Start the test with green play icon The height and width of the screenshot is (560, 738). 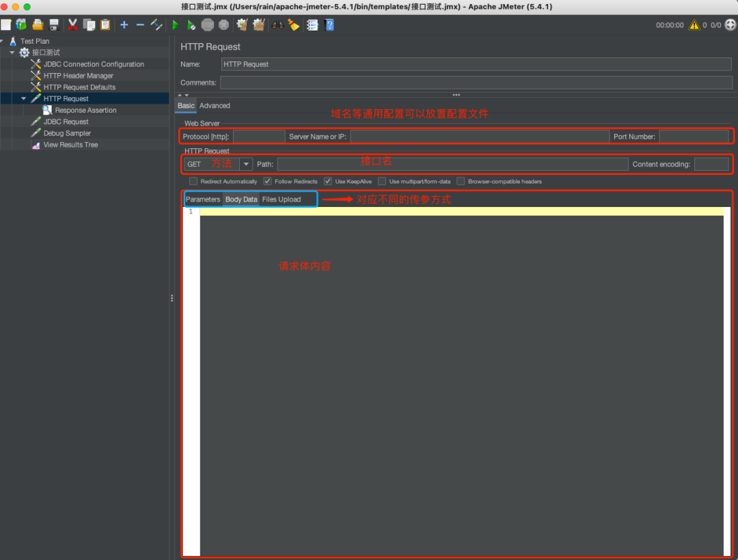(175, 25)
